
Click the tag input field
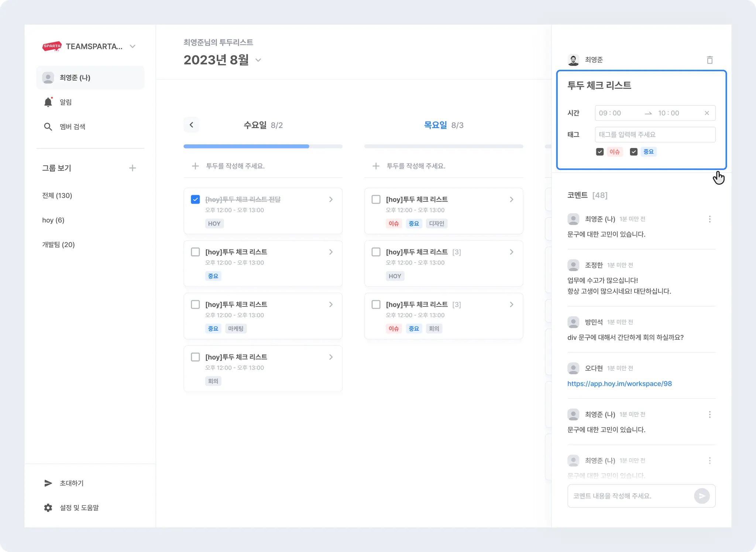655,134
